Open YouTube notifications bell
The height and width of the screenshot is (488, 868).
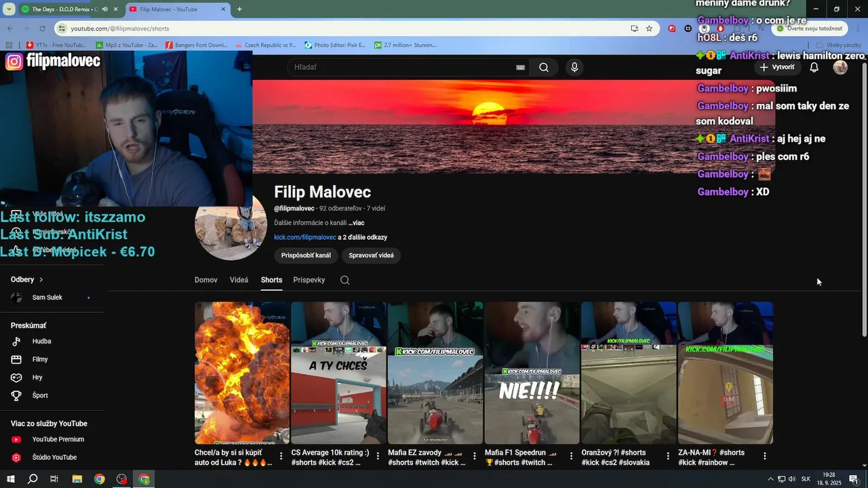[x=814, y=67]
